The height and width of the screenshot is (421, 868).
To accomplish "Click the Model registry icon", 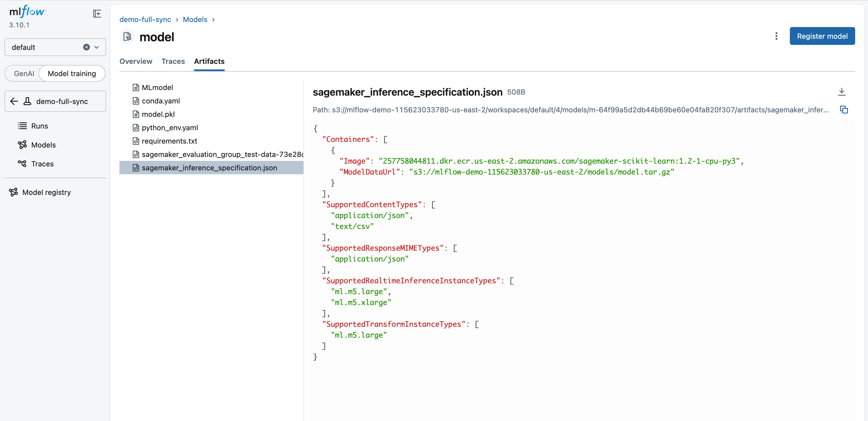I will point(13,192).
